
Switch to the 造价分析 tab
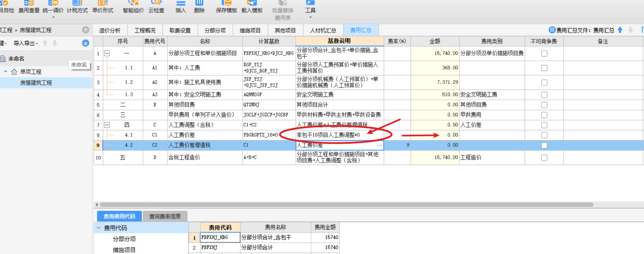pyautogui.click(x=110, y=30)
